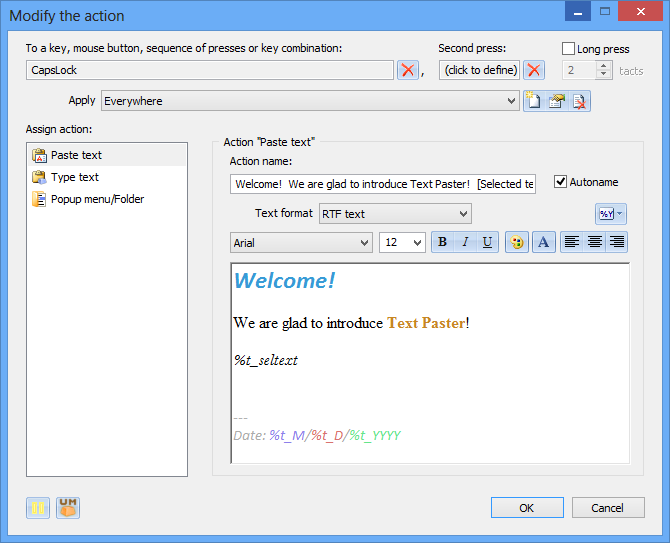Toggle bold formatting

(x=443, y=242)
